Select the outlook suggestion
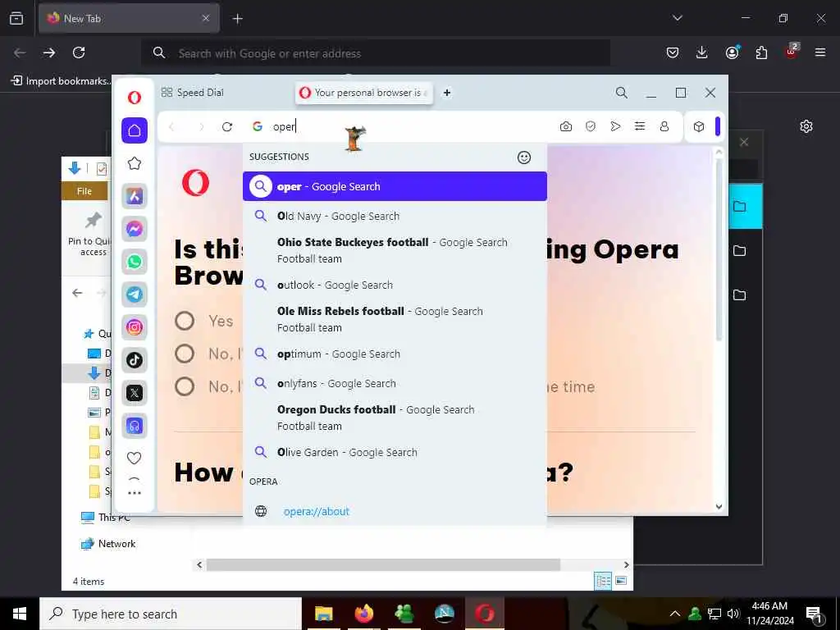The width and height of the screenshot is (840, 630). tap(395, 285)
